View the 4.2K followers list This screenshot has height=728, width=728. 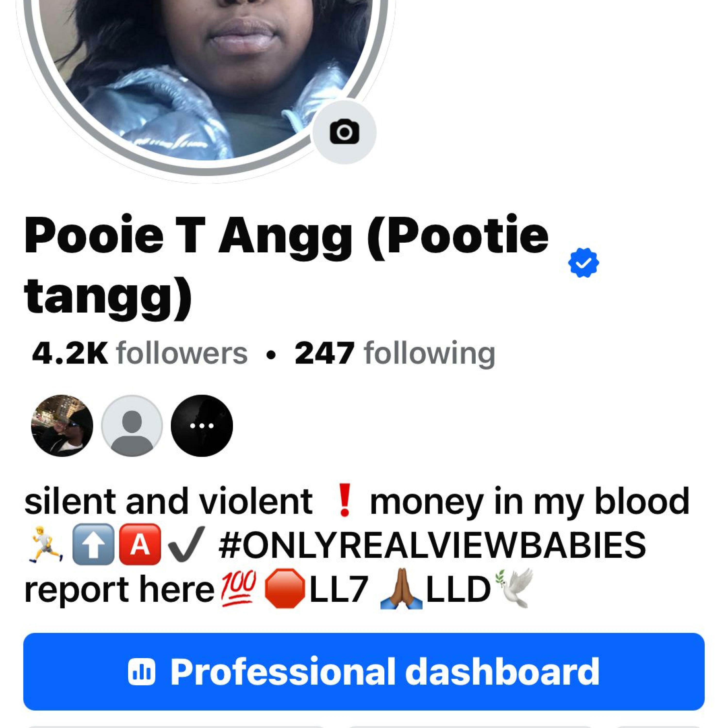click(140, 354)
